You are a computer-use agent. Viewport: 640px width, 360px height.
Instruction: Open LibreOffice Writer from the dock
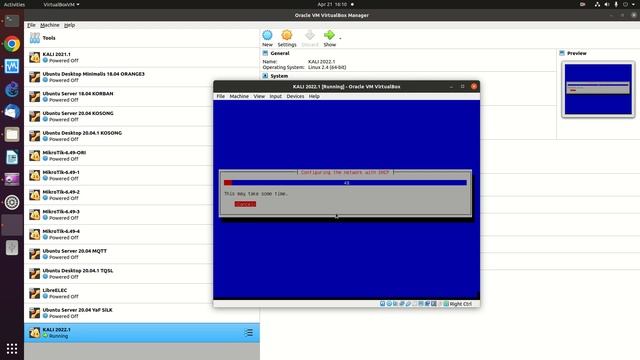(12, 157)
